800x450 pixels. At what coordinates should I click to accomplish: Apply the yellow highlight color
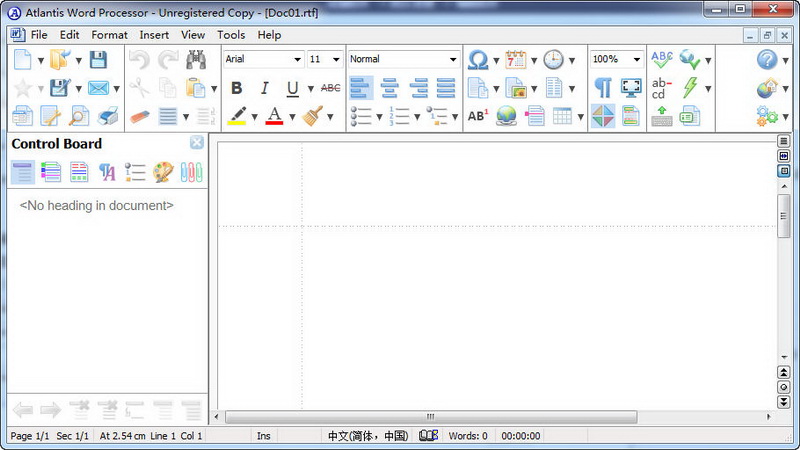click(x=237, y=116)
